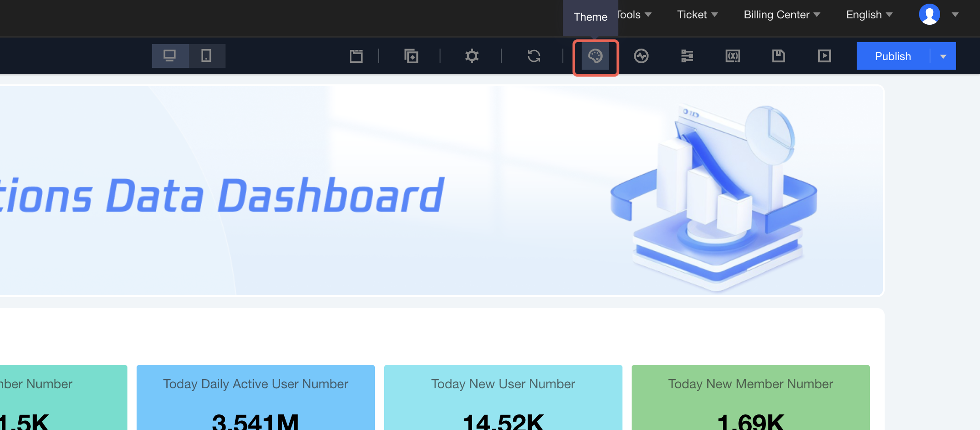The height and width of the screenshot is (430, 980).
Task: Click the Publish button
Action: [x=893, y=56]
